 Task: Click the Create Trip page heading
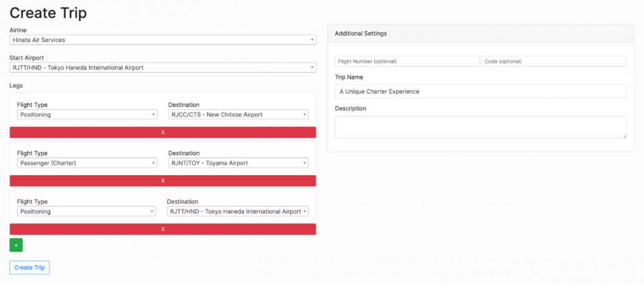pyautogui.click(x=48, y=12)
